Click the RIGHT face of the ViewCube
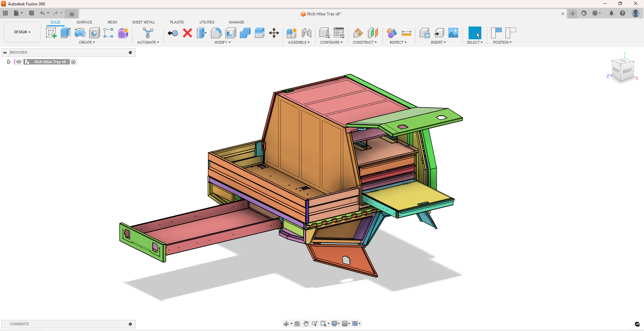This screenshot has width=644, height=331. point(627,71)
